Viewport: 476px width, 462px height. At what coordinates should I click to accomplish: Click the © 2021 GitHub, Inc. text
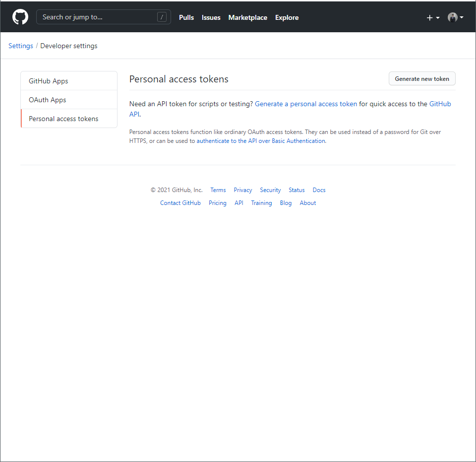(177, 190)
